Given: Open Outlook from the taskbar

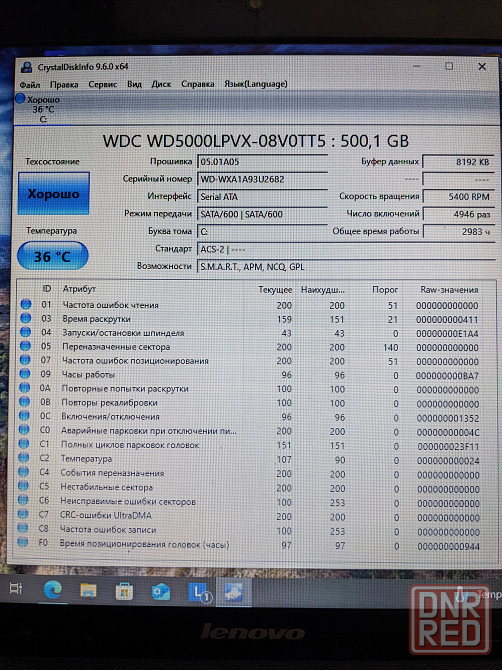Looking at the screenshot, I should tap(161, 592).
